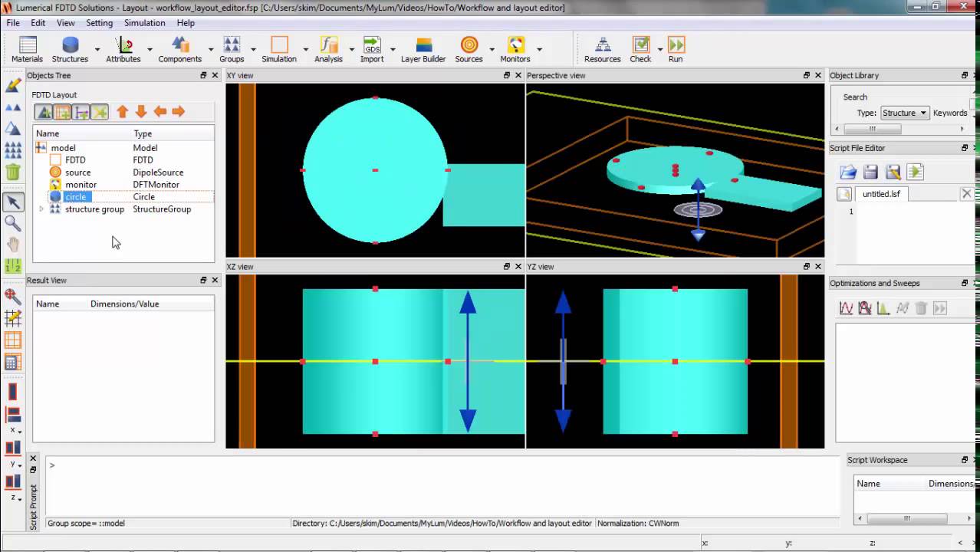The height and width of the screenshot is (552, 980).
Task: Click the delete trash bin icon
Action: point(13,172)
